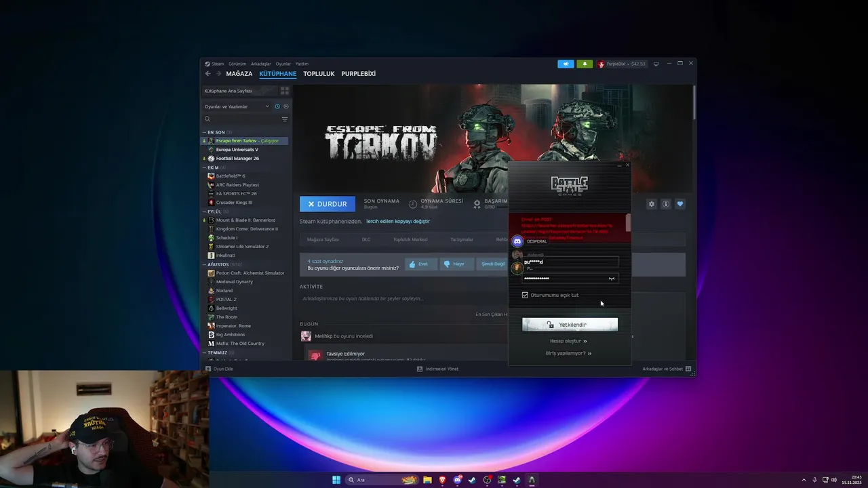
Task: Go back with the Steam back arrow
Action: point(208,74)
